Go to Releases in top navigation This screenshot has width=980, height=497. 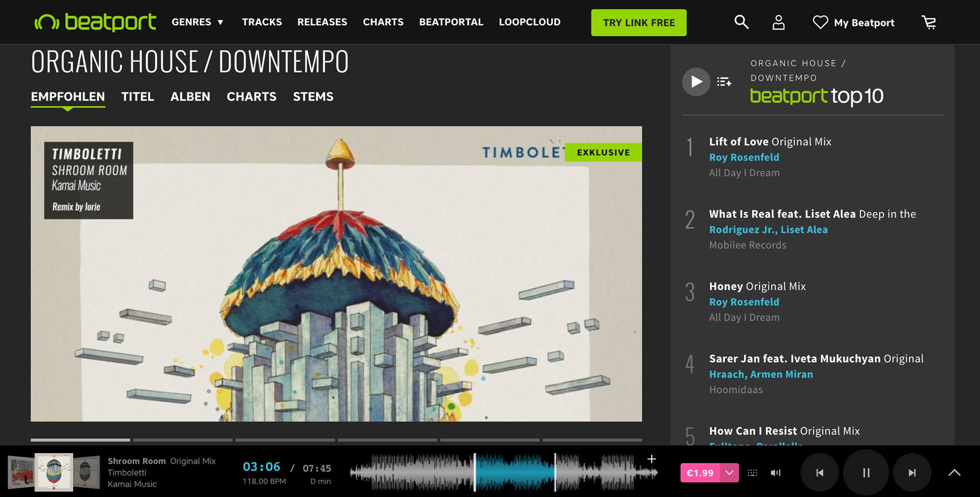322,22
